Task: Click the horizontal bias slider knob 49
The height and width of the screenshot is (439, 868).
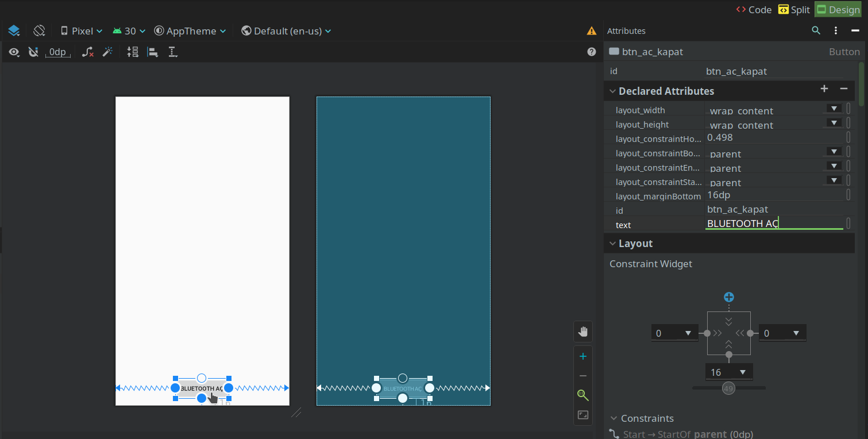Action: 728,388
